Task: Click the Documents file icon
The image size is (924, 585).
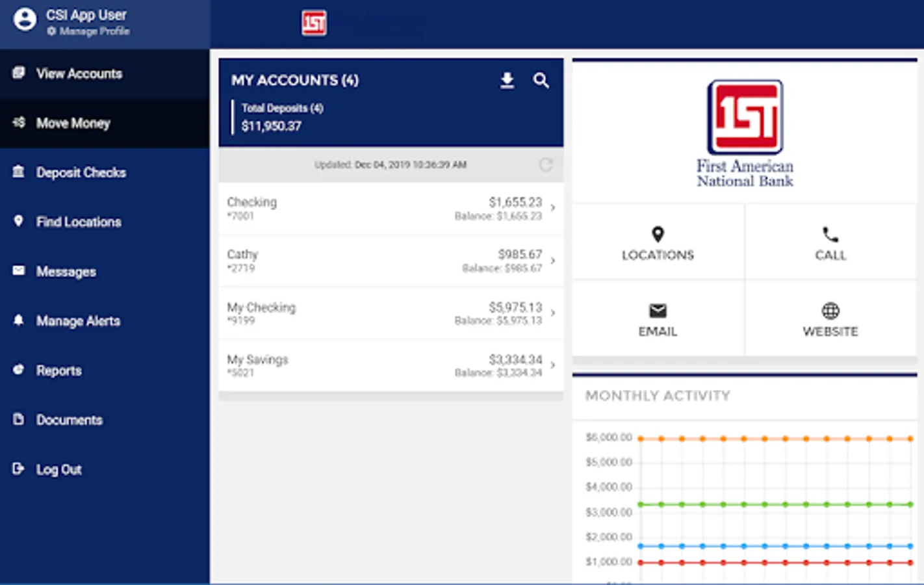Action: click(19, 419)
